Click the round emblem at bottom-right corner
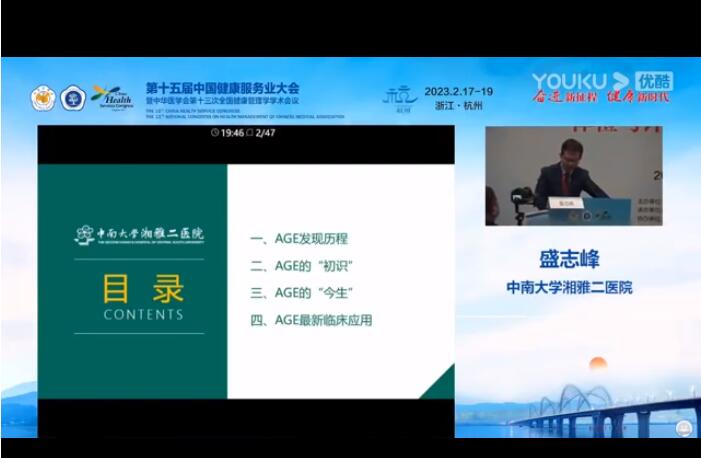 coord(684,428)
